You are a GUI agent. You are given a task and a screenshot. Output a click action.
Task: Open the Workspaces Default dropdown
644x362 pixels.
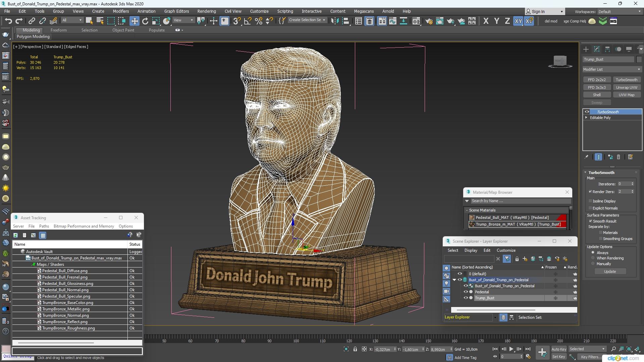[619, 12]
